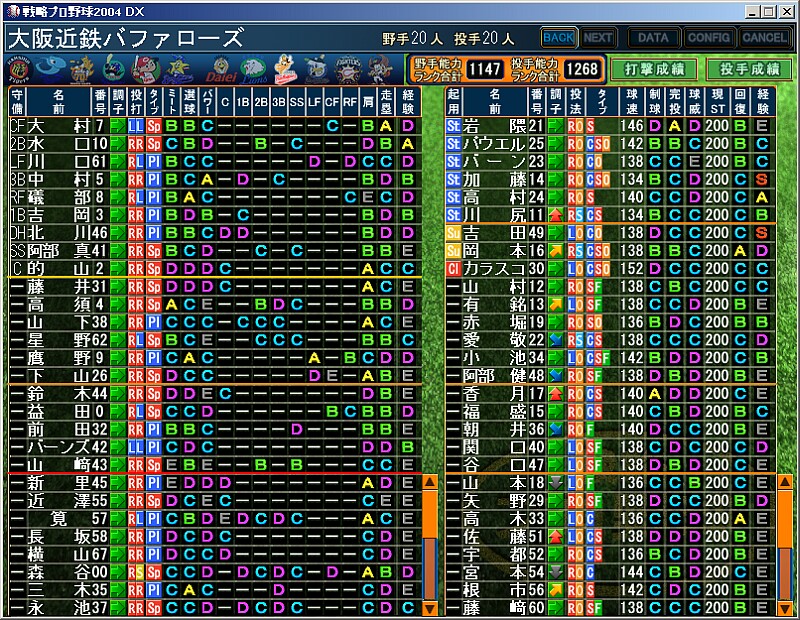Select the Chunichi Dragons blue dragon logo
800x620 pixels.
click(x=53, y=69)
